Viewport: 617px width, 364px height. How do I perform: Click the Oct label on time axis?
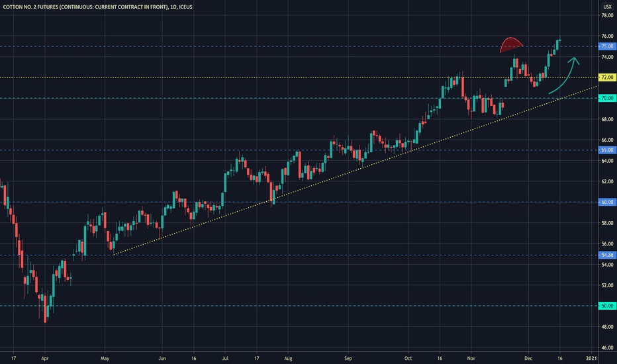pyautogui.click(x=408, y=359)
